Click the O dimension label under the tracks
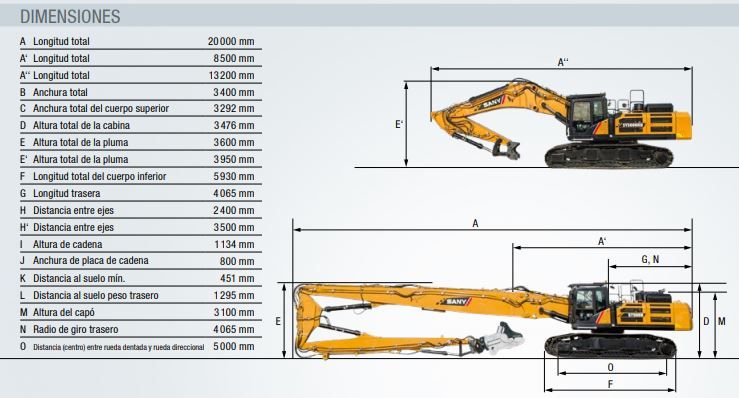 [610, 367]
